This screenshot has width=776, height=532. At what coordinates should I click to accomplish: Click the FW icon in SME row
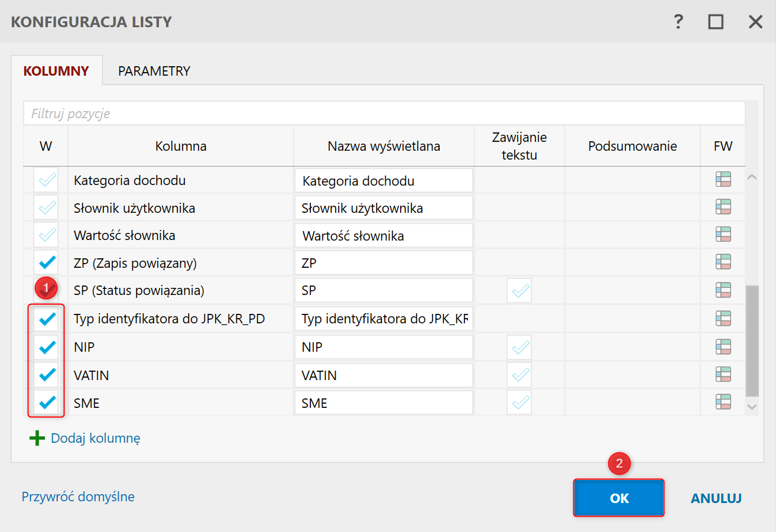coord(723,402)
